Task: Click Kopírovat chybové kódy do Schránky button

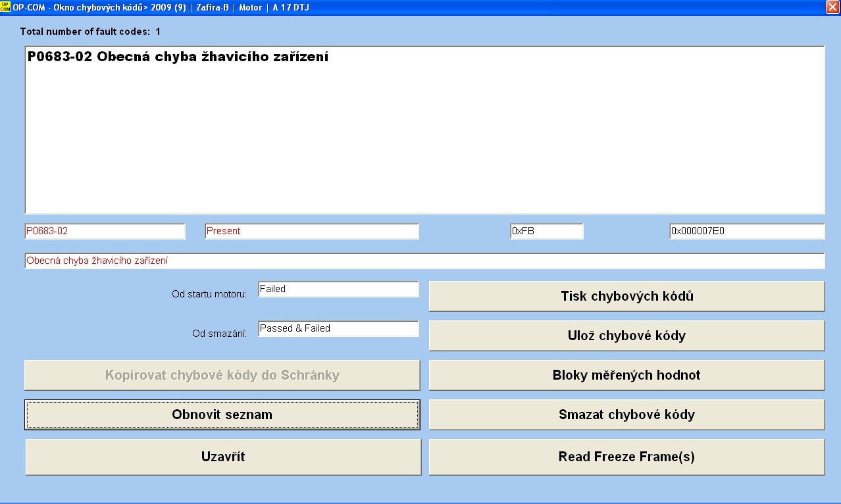Action: click(222, 375)
